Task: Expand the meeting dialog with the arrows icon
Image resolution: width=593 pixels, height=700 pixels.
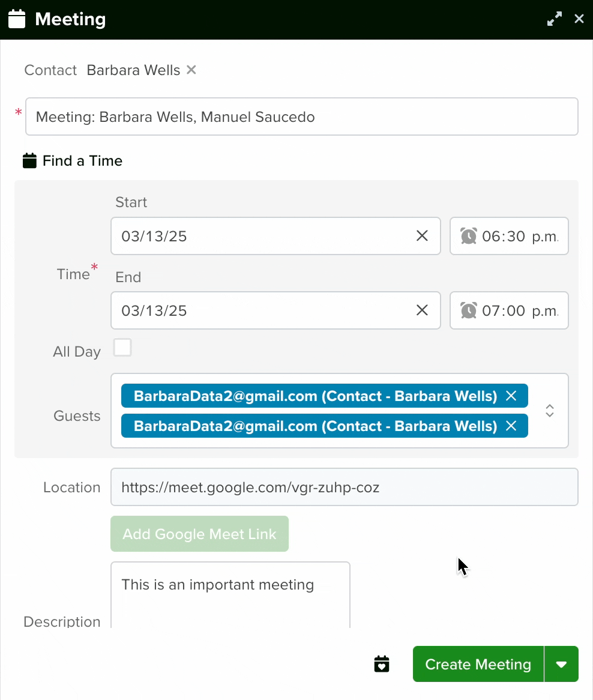Action: coord(555,19)
